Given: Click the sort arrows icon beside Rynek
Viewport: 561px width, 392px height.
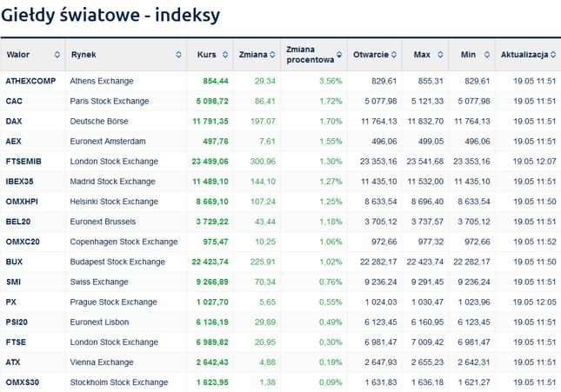Looking at the screenshot, I should (x=179, y=55).
